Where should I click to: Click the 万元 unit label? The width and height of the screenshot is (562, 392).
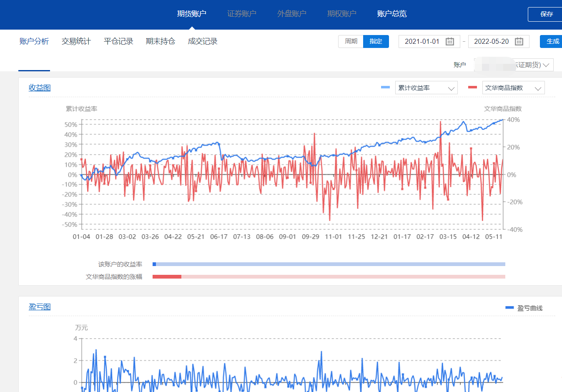pos(81,327)
